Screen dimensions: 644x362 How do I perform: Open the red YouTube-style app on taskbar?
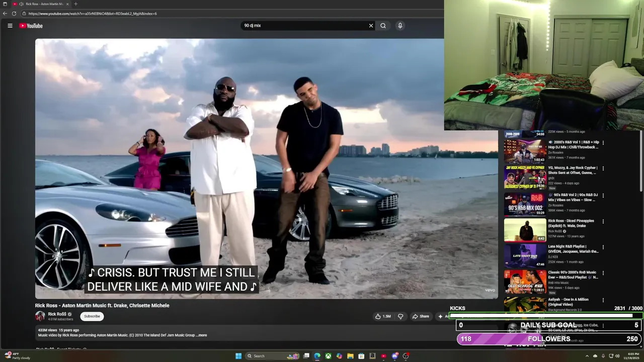[383, 356]
